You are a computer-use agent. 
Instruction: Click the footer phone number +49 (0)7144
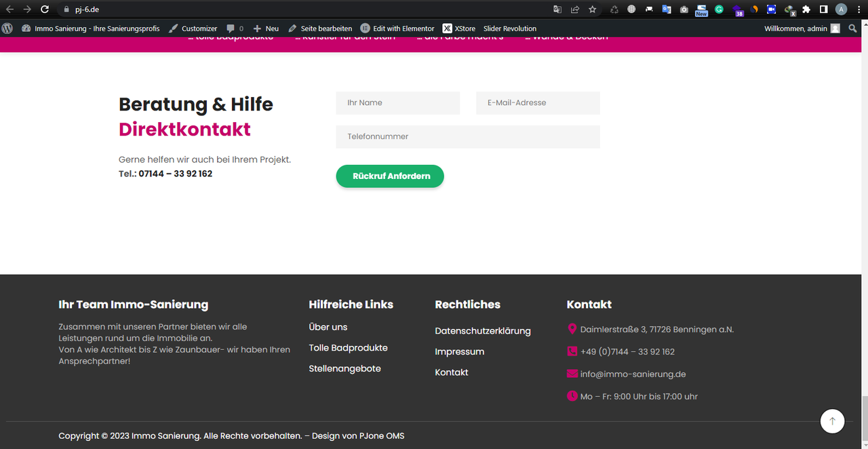[627, 352]
